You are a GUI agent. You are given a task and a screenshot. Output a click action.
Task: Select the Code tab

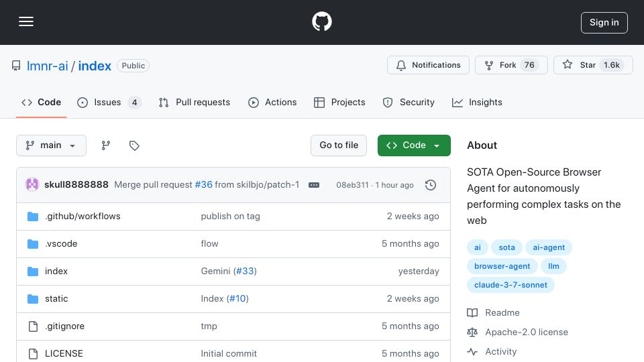click(41, 102)
